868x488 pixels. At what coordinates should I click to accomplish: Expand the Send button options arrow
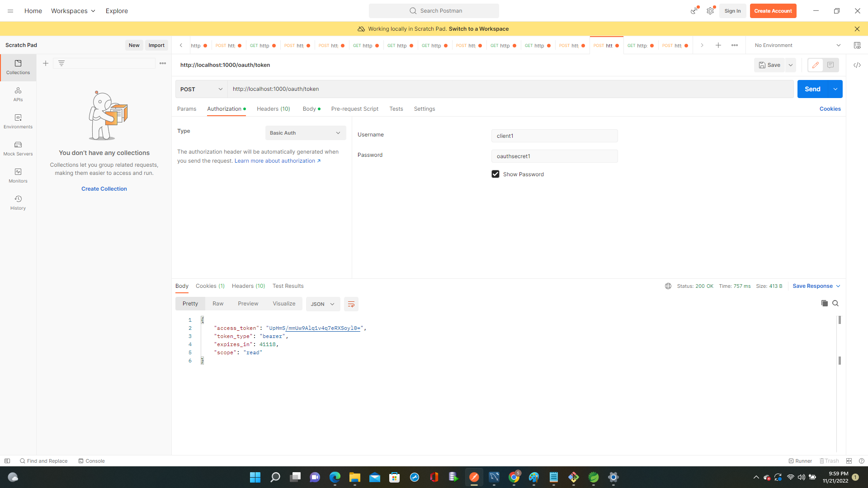[x=835, y=89]
